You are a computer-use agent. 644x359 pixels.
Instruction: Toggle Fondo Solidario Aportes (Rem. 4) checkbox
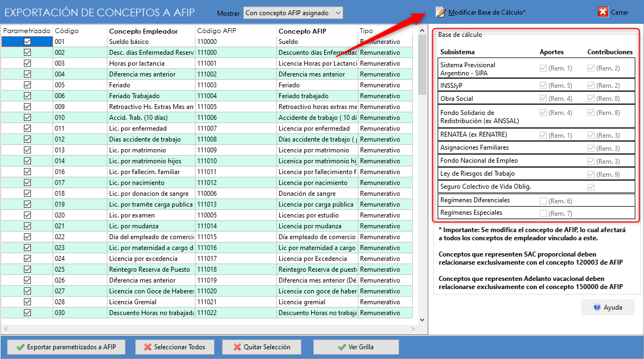point(544,113)
